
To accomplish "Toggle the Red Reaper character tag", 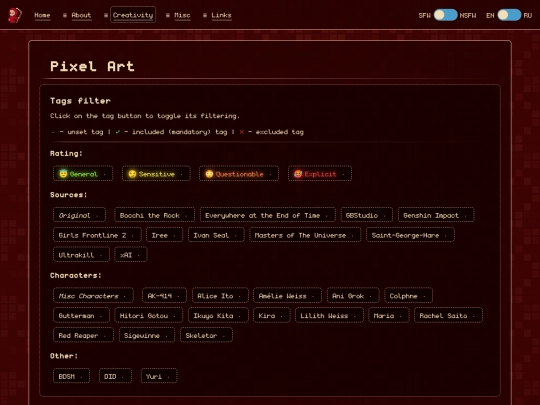I will pos(83,335).
